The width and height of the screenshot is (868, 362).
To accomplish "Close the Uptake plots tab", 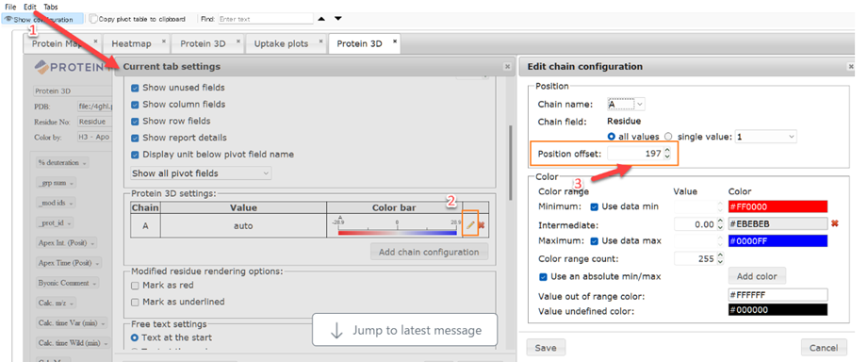I will coord(320,41).
